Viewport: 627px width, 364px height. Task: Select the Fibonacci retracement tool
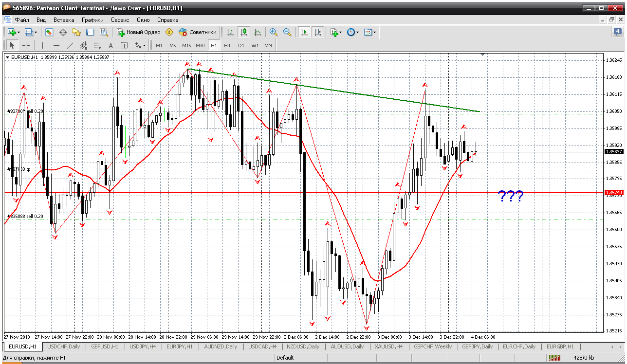pos(97,45)
